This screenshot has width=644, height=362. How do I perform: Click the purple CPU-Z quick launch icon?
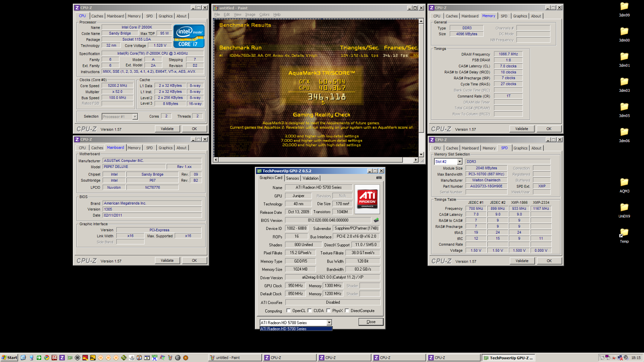click(x=62, y=358)
